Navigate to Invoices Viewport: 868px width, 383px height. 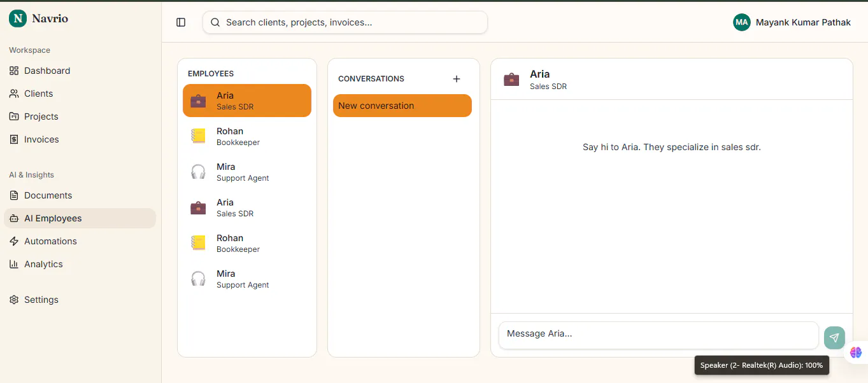(x=80, y=139)
